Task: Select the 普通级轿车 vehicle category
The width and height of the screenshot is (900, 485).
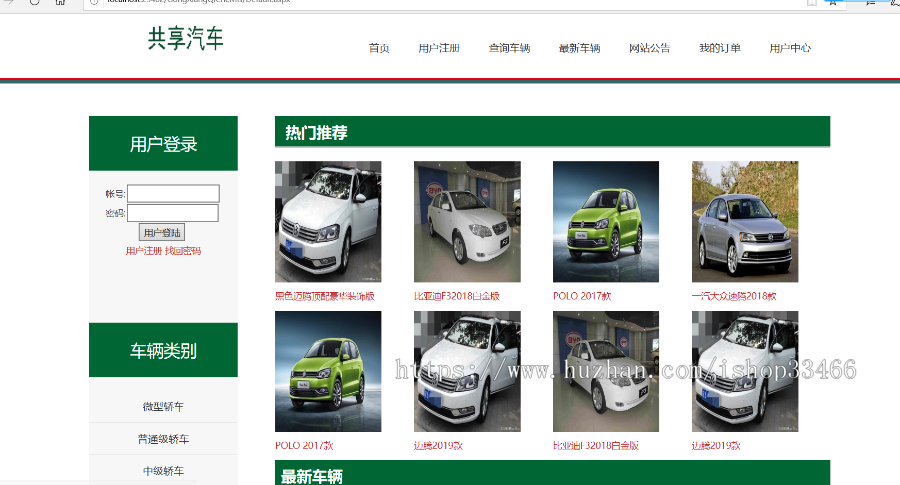Action: [163, 439]
